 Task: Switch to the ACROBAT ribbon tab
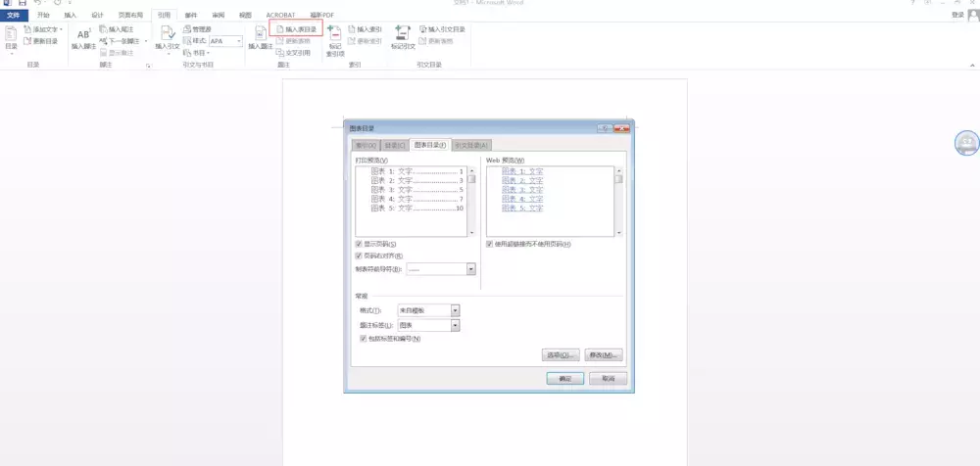pyautogui.click(x=280, y=15)
